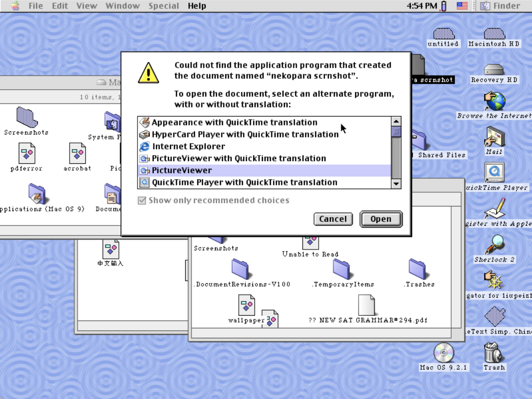Select the .TemporaryItems folder icon

coord(341,269)
